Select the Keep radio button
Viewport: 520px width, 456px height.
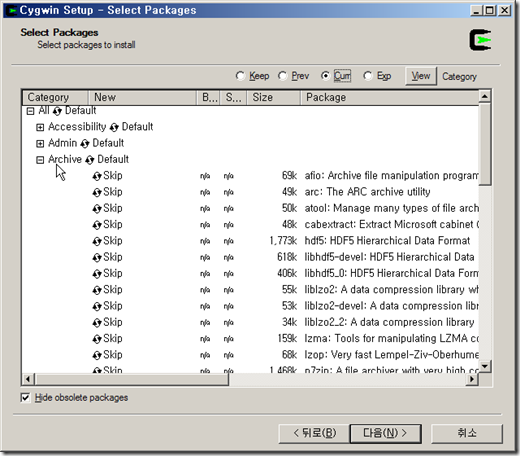(x=240, y=76)
